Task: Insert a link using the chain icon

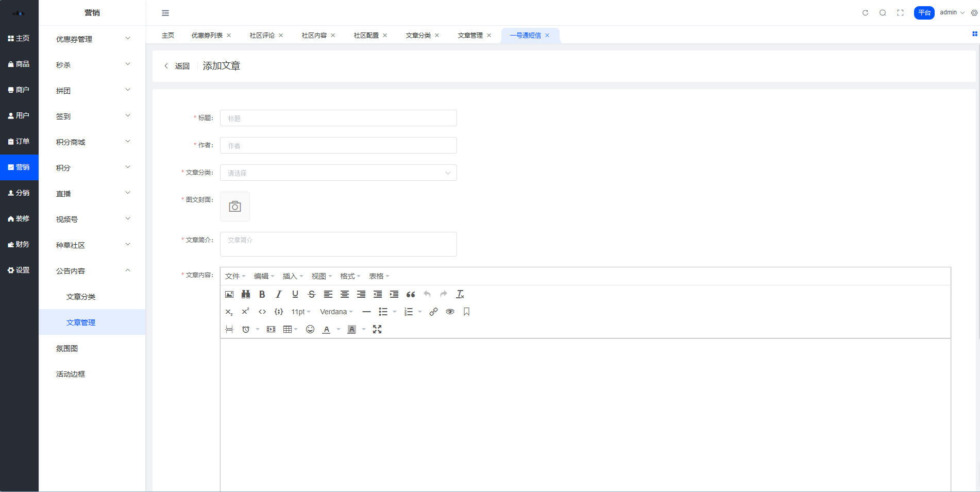Action: (x=433, y=312)
